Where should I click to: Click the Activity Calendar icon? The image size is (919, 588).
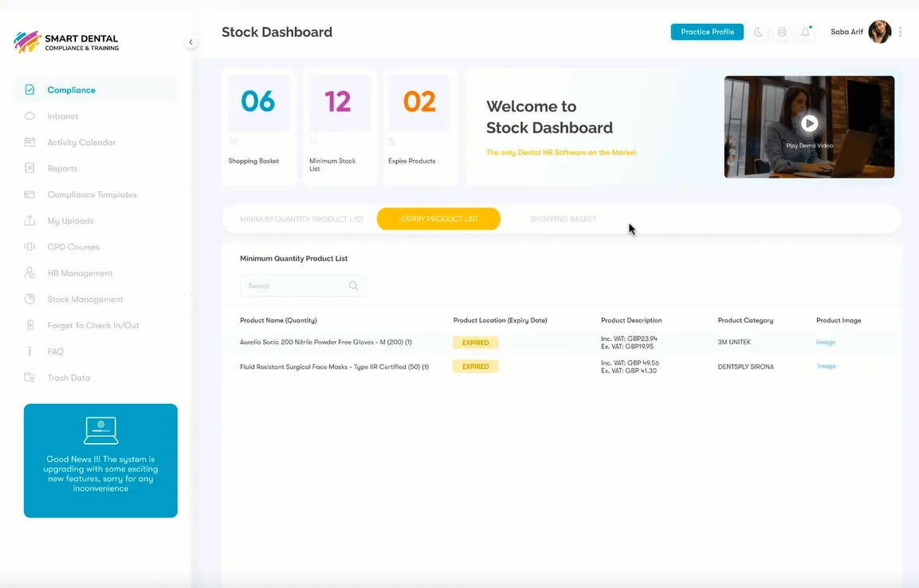click(x=30, y=143)
